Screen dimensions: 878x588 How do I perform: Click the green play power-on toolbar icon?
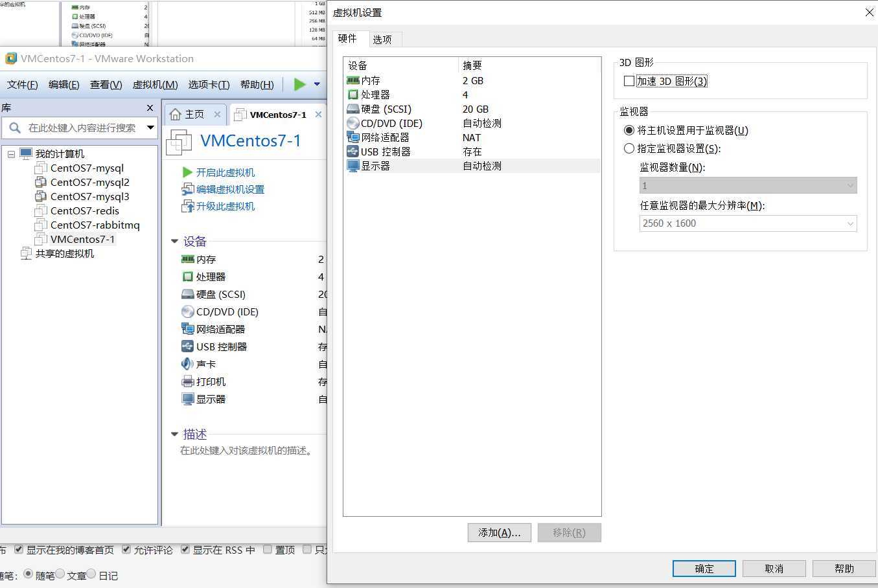point(299,84)
